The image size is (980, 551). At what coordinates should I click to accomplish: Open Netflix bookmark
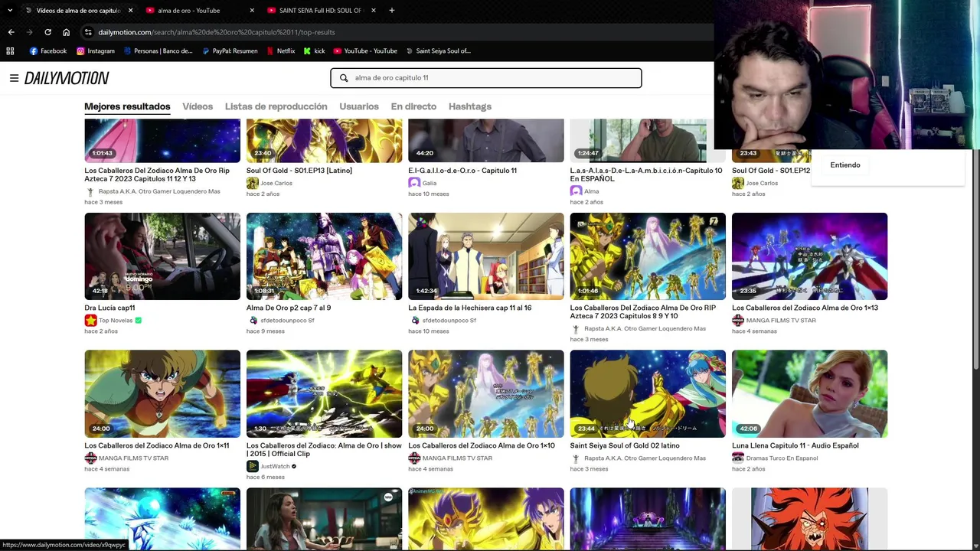pos(280,51)
